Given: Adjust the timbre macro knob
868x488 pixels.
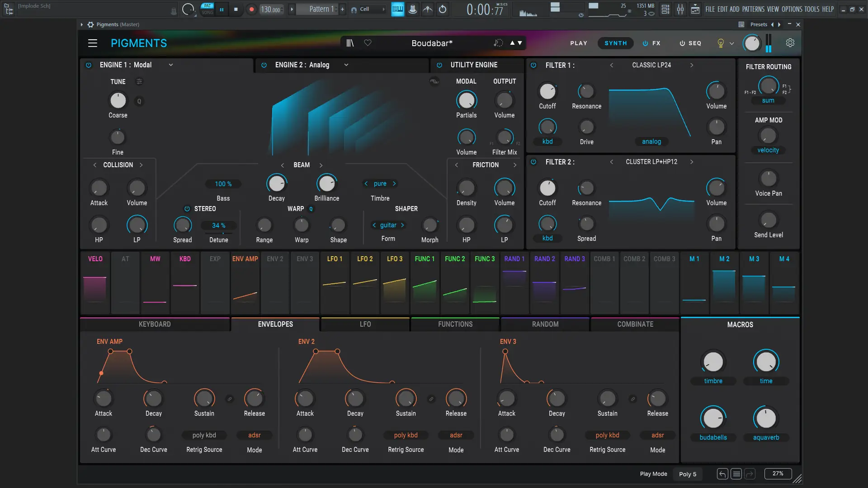Looking at the screenshot, I should point(713,361).
